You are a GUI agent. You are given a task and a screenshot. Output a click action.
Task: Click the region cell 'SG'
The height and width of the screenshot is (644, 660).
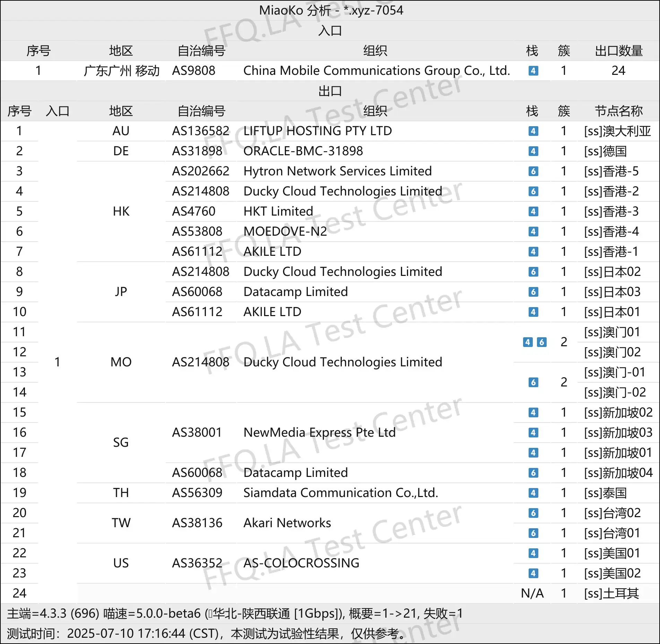121,443
